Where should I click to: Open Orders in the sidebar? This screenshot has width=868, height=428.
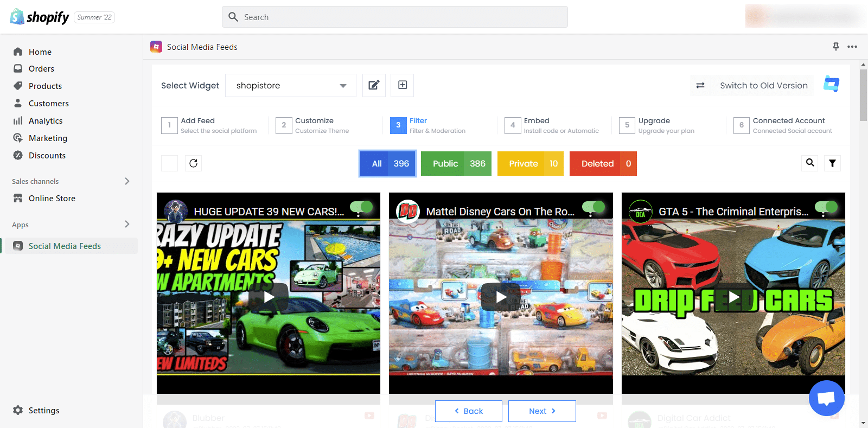tap(41, 68)
